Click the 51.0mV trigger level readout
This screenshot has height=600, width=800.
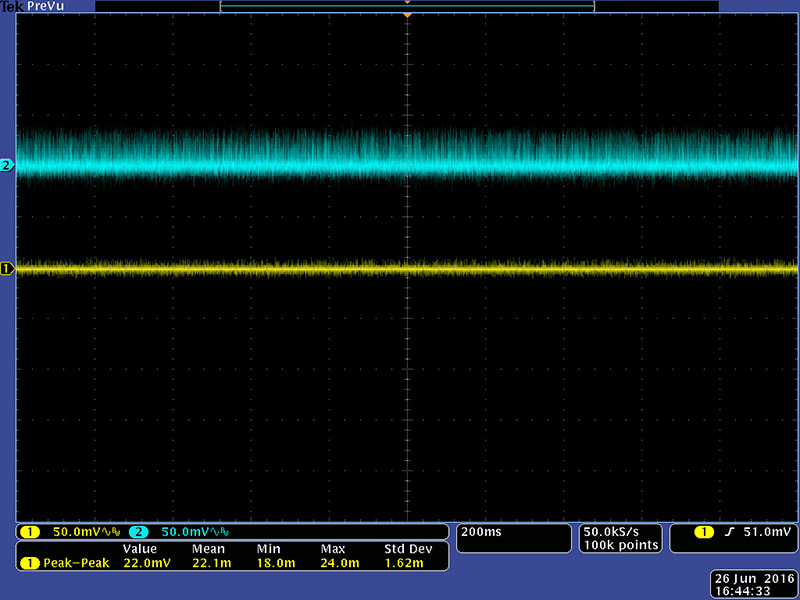pyautogui.click(x=767, y=532)
